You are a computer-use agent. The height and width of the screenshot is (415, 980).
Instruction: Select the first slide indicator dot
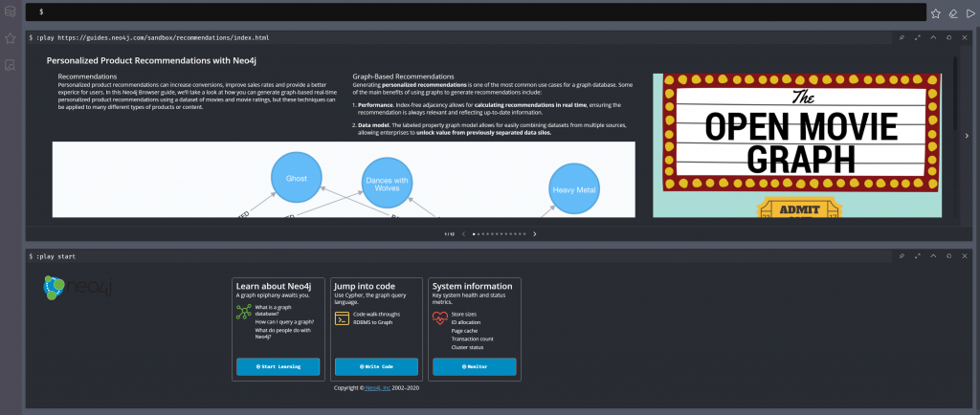(x=474, y=234)
